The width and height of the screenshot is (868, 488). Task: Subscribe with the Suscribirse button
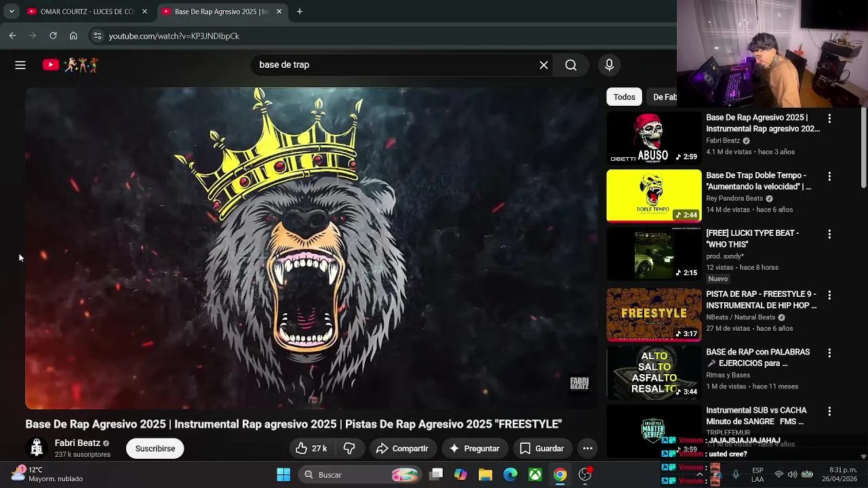155,448
